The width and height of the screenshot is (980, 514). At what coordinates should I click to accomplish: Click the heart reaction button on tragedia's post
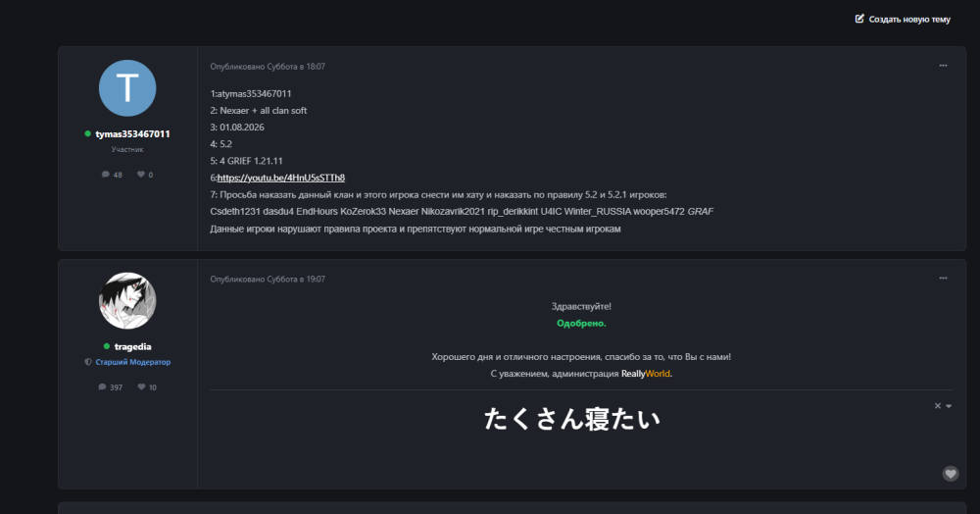click(951, 474)
